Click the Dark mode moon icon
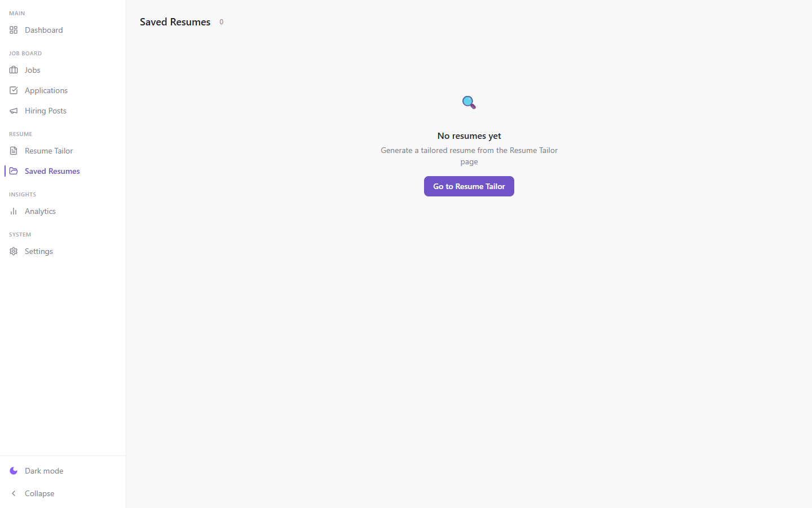812x508 pixels. coord(14,471)
